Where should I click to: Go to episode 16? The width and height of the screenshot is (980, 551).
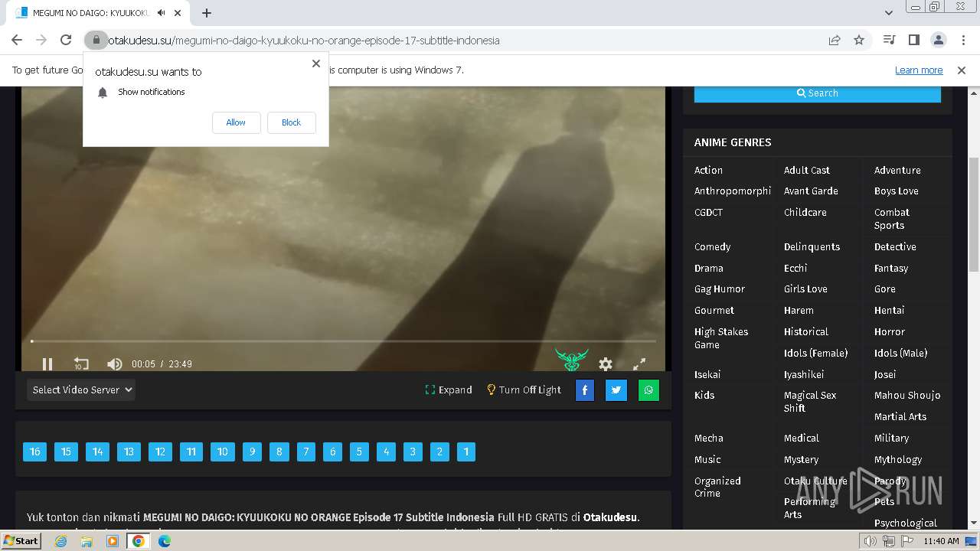tap(35, 452)
